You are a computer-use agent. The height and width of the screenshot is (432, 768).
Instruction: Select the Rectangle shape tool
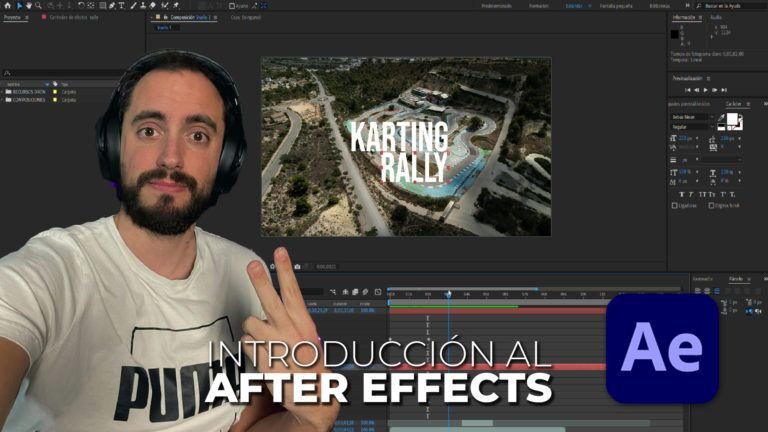point(102,5)
